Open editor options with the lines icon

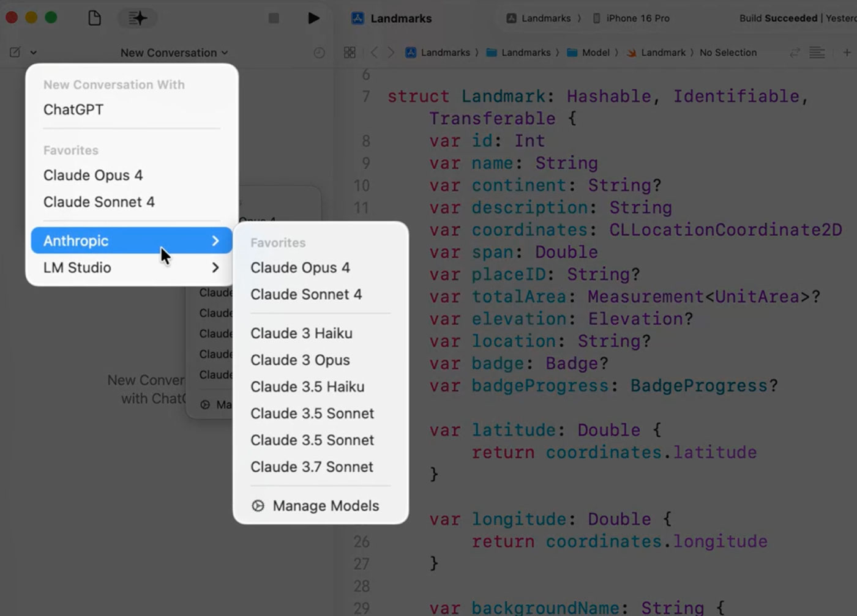pos(817,52)
